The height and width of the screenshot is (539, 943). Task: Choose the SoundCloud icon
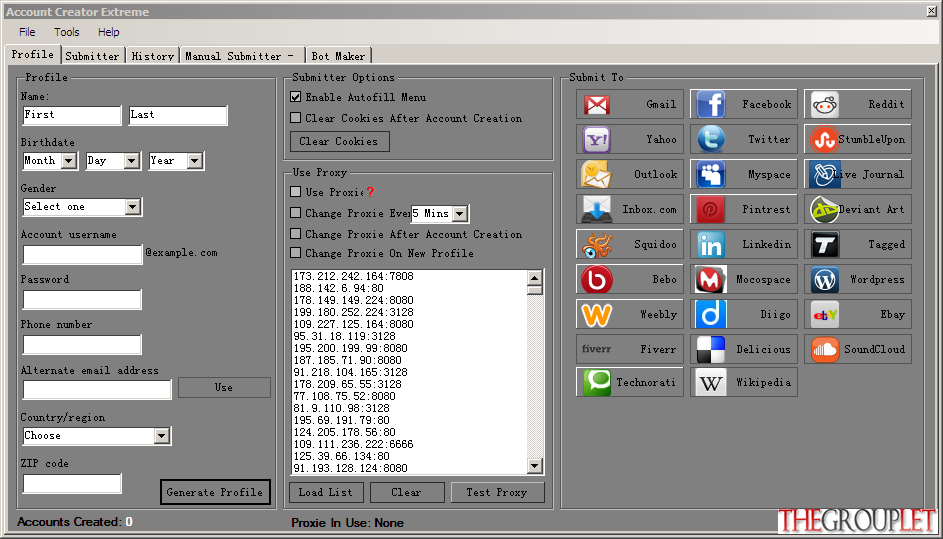tap(825, 349)
